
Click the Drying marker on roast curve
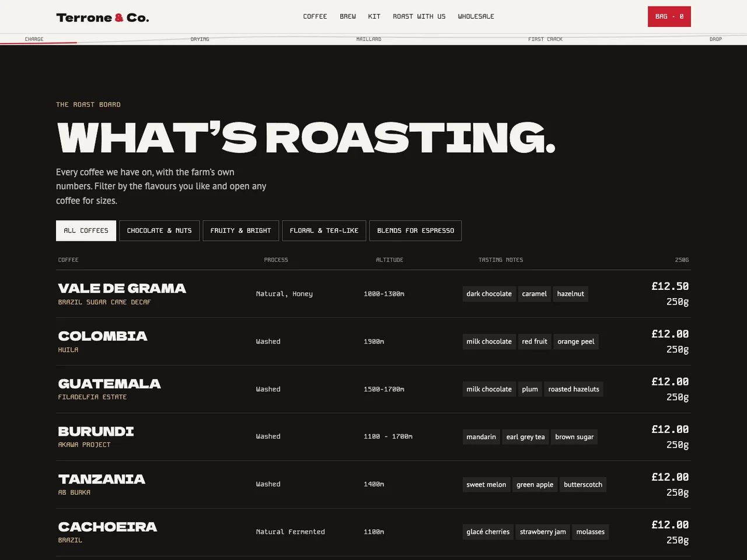click(200, 39)
